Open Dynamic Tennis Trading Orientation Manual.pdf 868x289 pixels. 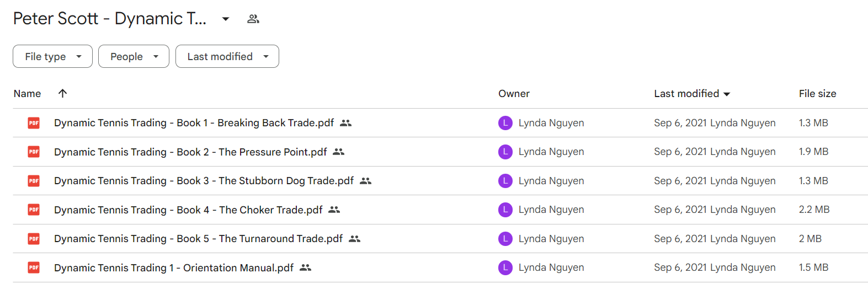[173, 267]
